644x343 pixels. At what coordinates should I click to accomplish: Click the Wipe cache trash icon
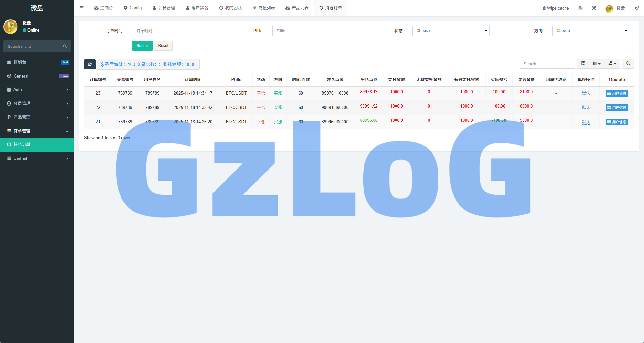click(x=544, y=8)
